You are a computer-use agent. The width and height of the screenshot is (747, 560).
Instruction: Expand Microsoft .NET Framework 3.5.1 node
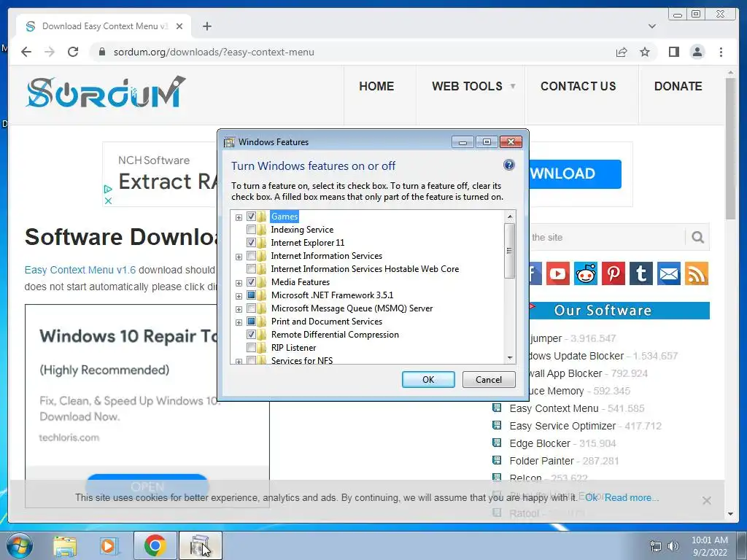tap(239, 296)
